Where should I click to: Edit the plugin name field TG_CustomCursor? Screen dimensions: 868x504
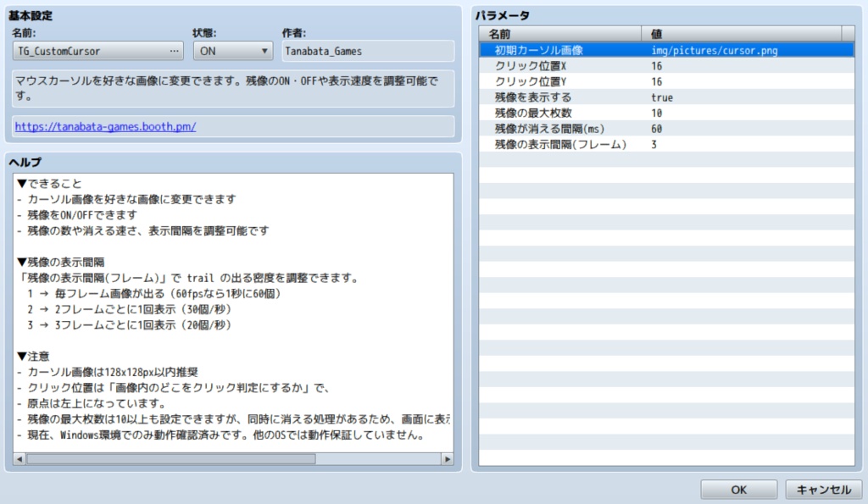click(85, 50)
